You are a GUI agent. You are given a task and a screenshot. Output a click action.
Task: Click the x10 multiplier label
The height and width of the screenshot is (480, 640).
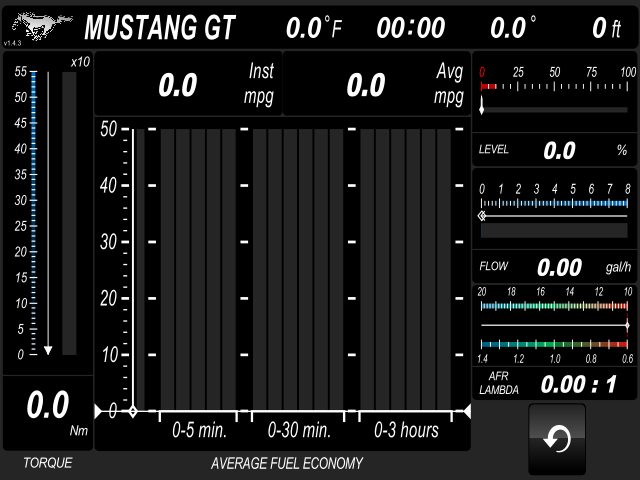[80, 62]
